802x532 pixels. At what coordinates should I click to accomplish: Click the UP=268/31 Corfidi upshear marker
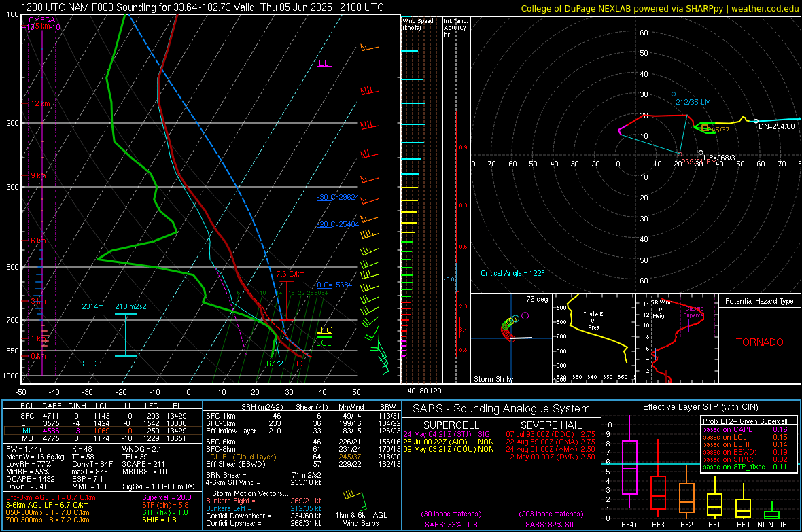click(x=701, y=152)
